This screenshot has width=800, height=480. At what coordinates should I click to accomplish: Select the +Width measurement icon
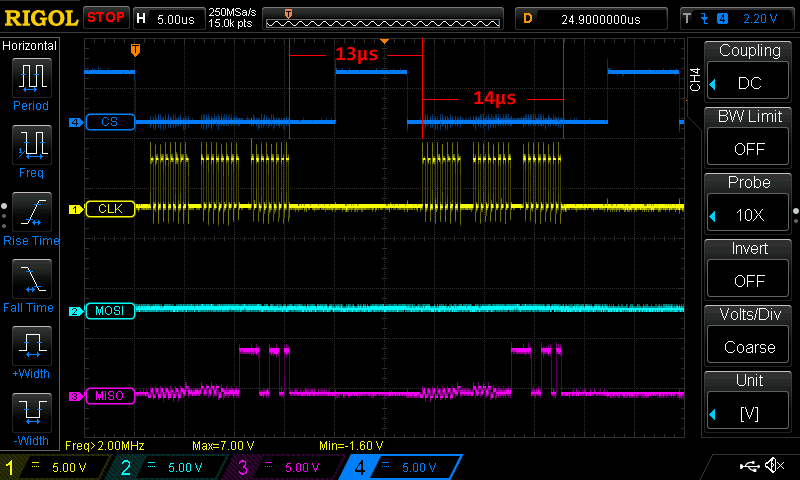[32, 346]
